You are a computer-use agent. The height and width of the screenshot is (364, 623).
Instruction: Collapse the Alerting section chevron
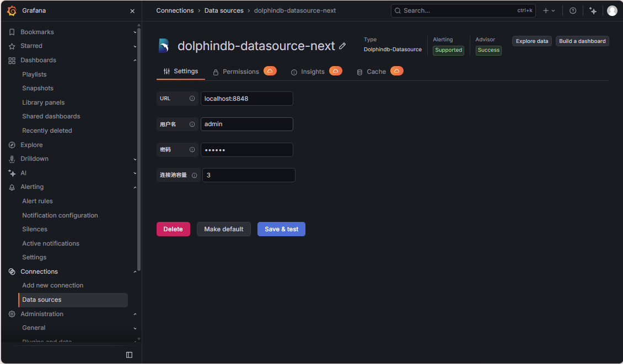point(135,187)
